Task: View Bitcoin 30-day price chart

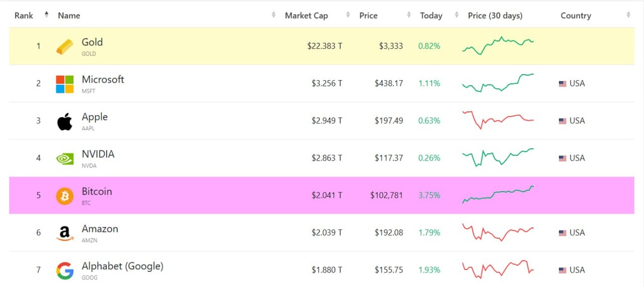Action: point(498,195)
